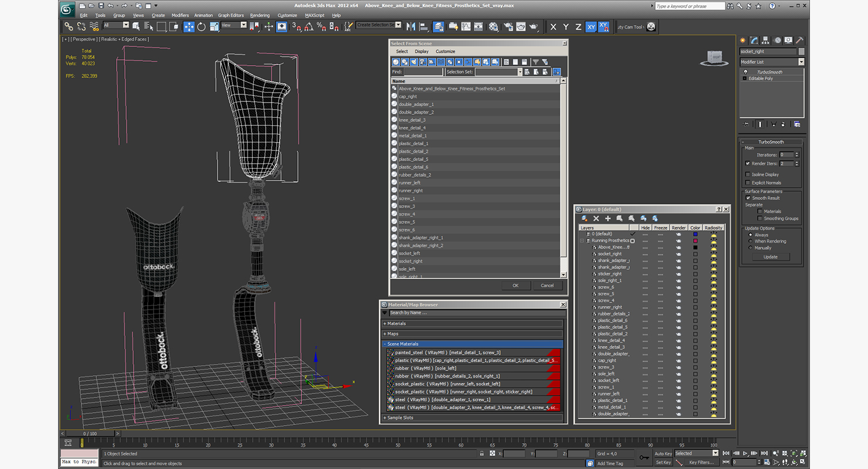Open the Rendering menu
Viewport: 868px width, 469px height.
pyautogui.click(x=260, y=15)
